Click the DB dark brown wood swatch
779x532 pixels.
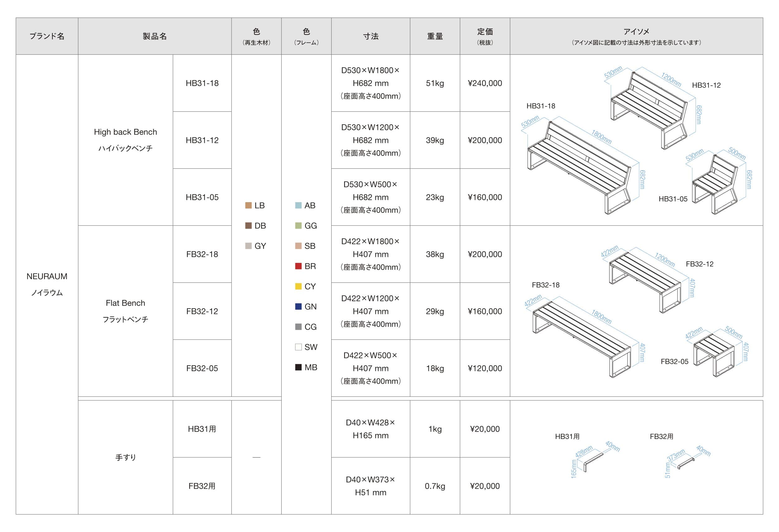[248, 226]
